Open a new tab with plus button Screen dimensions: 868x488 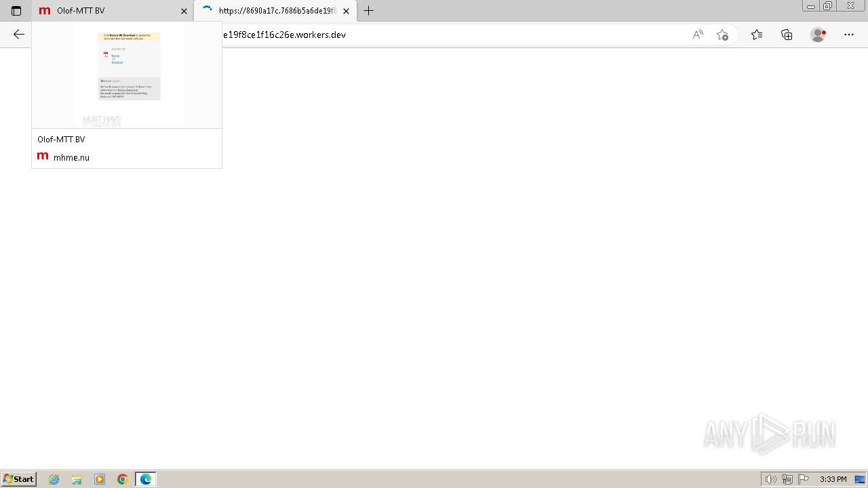click(x=369, y=11)
